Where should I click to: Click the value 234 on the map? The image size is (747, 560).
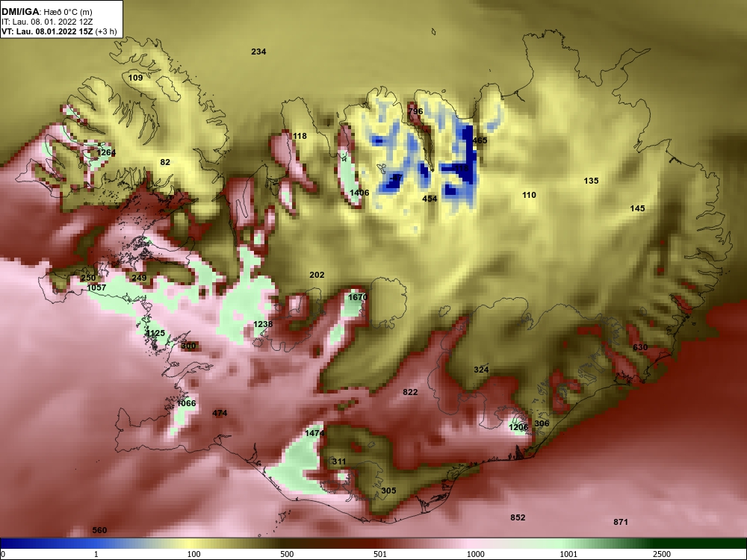click(x=258, y=52)
